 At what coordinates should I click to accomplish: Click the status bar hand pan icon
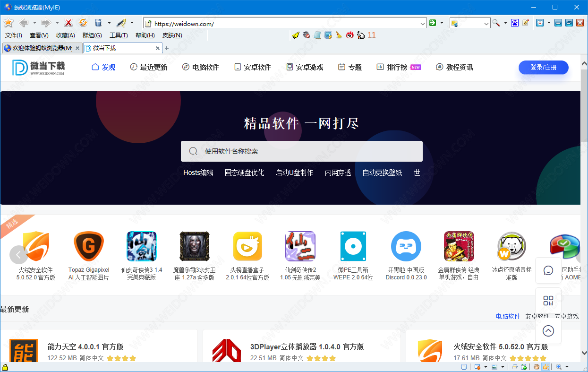536,367
